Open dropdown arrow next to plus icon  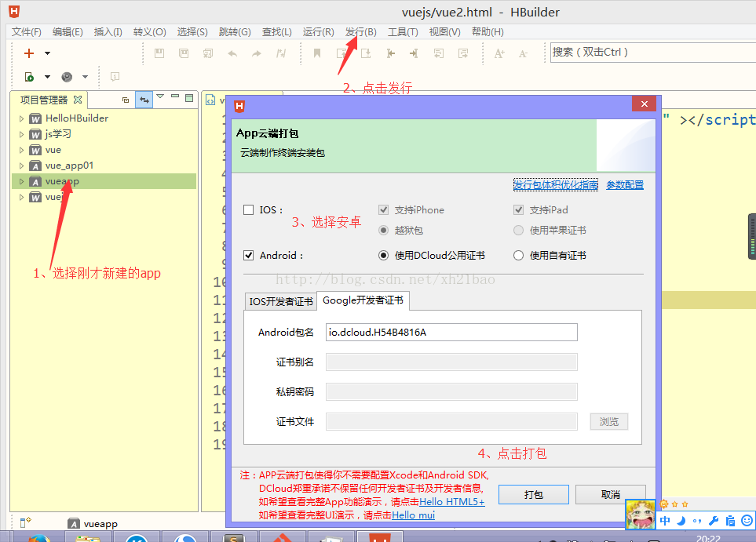(47, 53)
